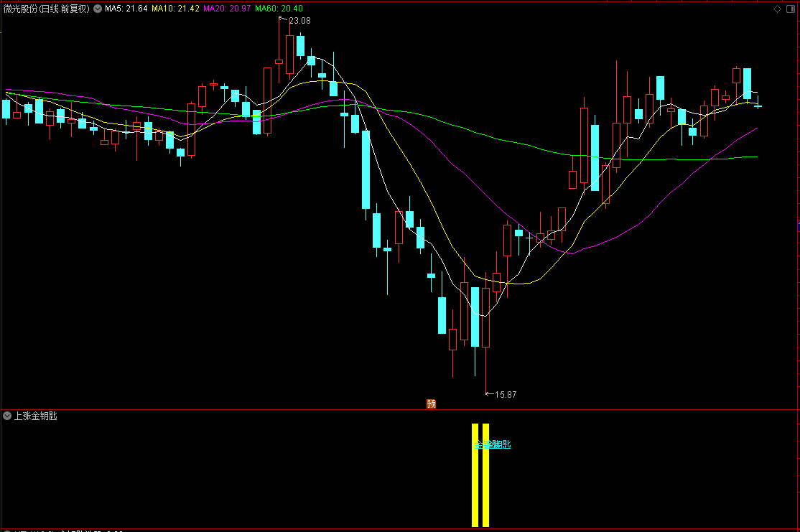
Task: Click the candlestick at the 15.87 low
Action: click(485, 317)
